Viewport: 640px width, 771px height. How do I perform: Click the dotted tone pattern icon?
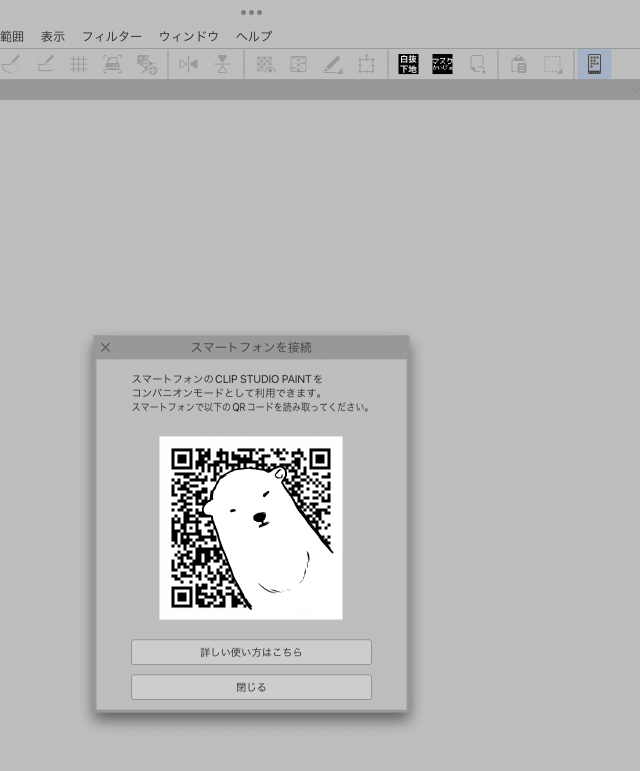[265, 64]
